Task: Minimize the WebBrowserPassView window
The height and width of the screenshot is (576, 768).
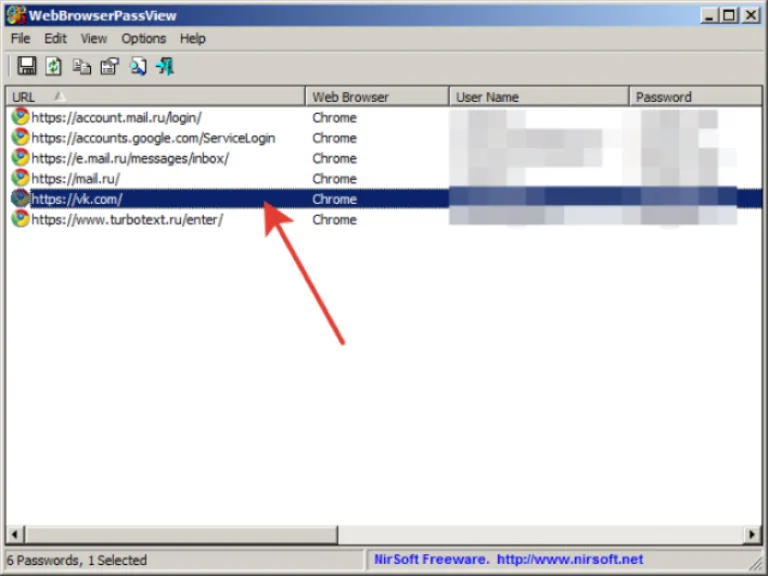Action: (708, 16)
